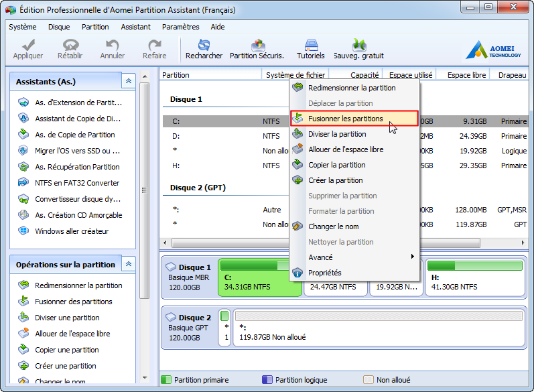This screenshot has height=392, width=534.
Task: Sort by the Capacité column header
Action: [356, 75]
